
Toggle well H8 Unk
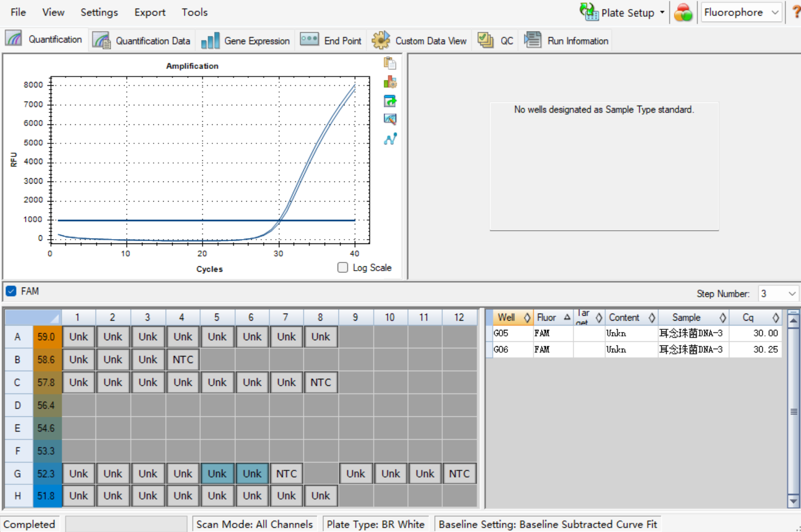321,496
